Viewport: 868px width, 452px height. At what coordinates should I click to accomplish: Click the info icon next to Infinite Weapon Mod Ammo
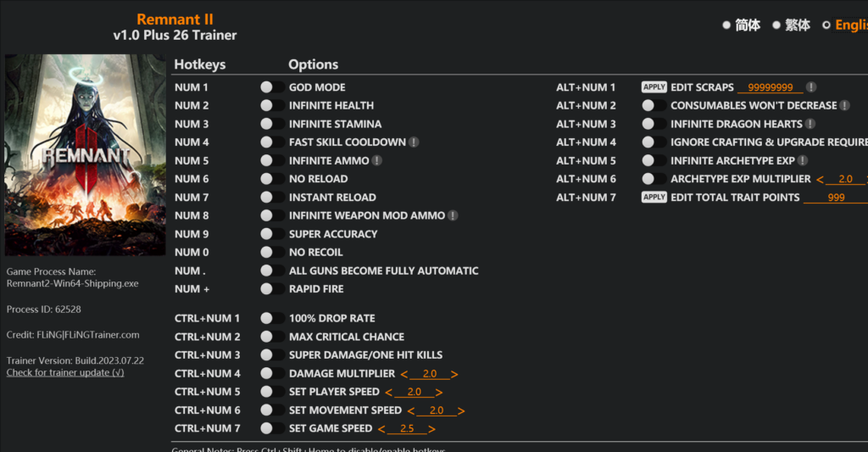(x=453, y=215)
